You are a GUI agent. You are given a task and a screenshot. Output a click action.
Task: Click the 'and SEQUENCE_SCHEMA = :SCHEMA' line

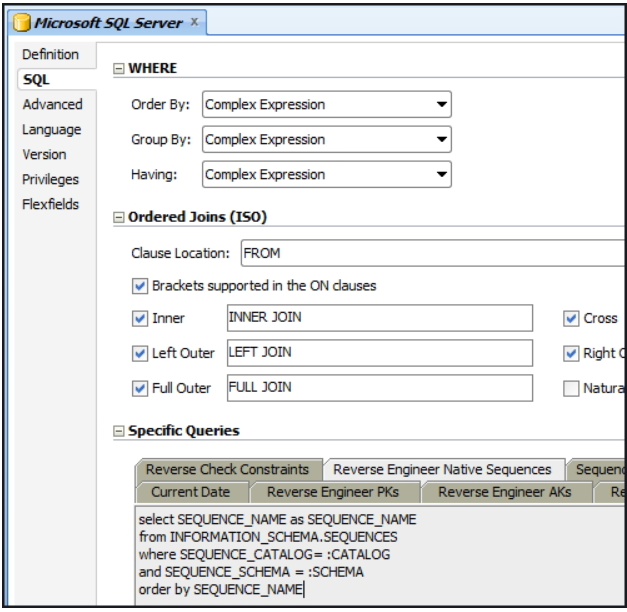pyautogui.click(x=251, y=572)
